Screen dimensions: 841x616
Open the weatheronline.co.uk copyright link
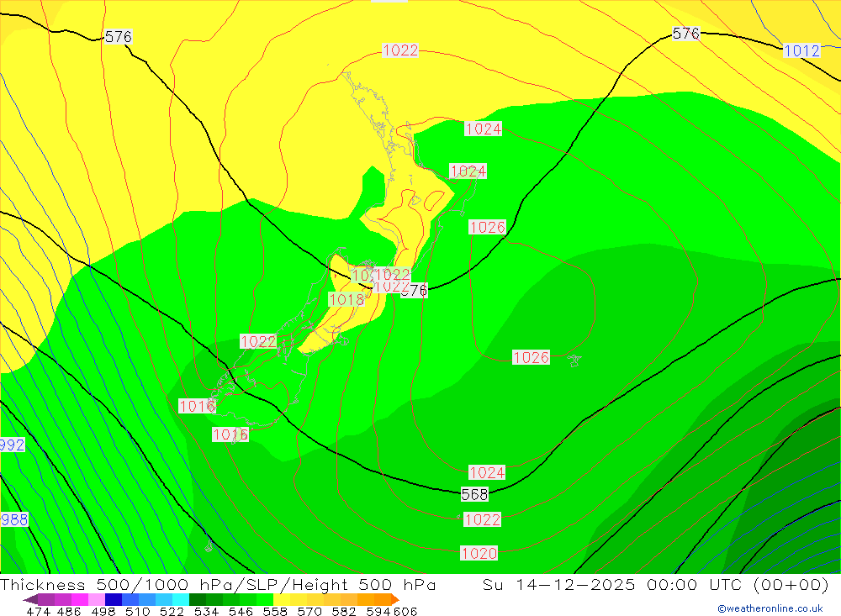[x=770, y=608]
